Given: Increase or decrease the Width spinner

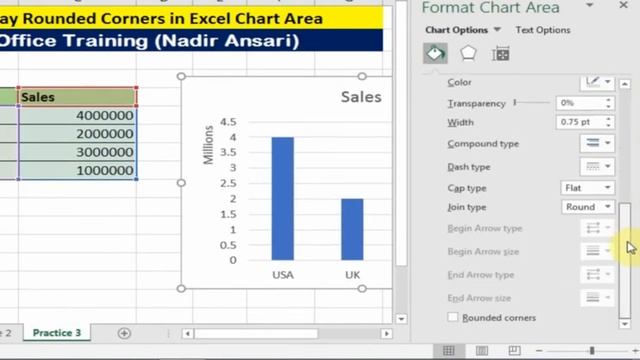Looking at the screenshot, I should (609, 122).
